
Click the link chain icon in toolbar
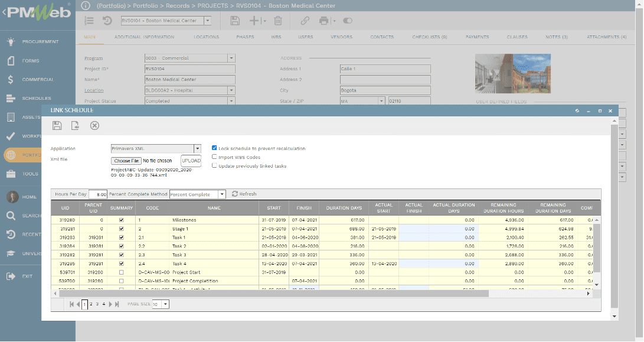coord(305,21)
